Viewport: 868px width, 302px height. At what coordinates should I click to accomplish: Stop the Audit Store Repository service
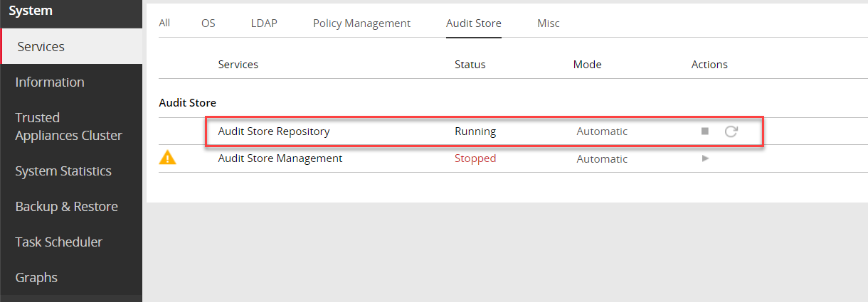pos(704,131)
